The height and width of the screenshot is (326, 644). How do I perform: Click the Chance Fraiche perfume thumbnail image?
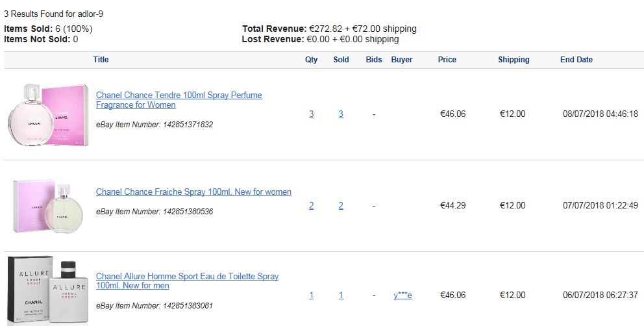[48, 206]
